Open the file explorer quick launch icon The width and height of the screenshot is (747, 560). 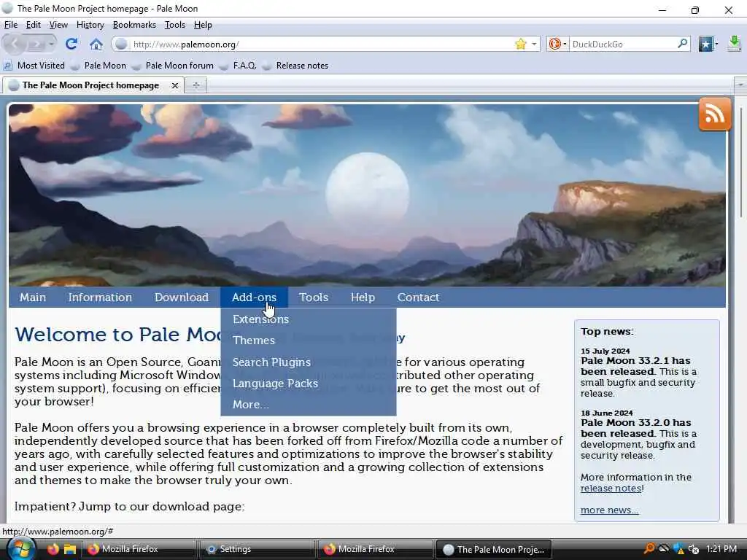click(x=70, y=549)
